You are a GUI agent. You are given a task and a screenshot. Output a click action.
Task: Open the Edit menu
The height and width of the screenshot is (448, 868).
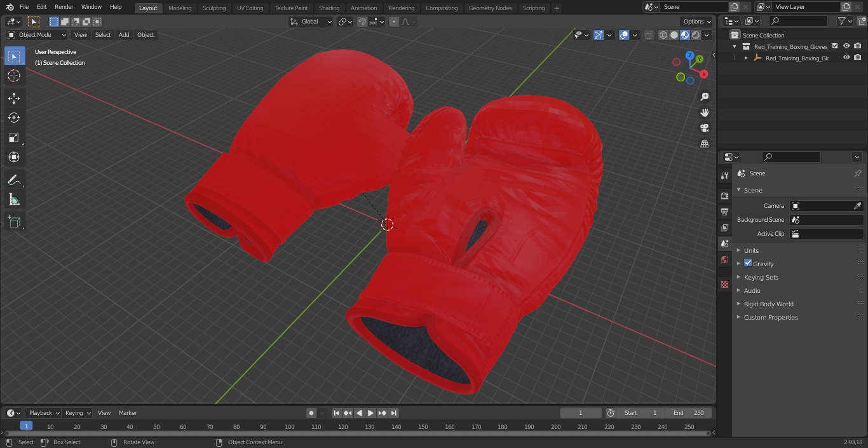(42, 7)
